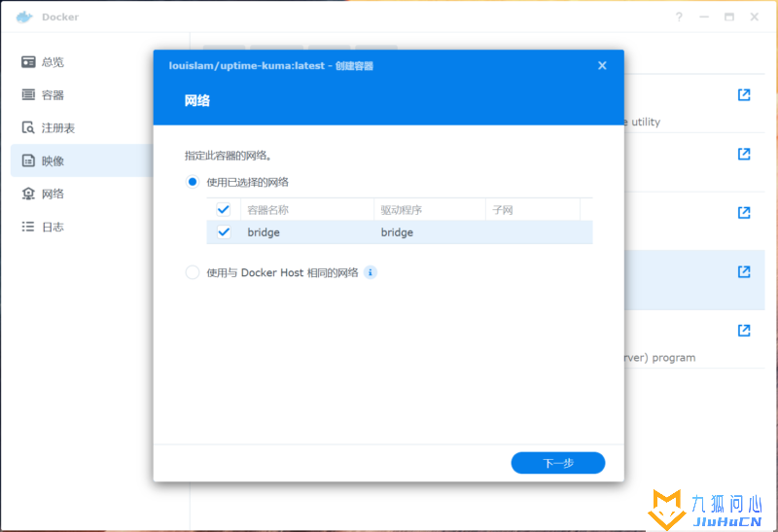Toggle the select-all checkbox in table header
Image resolution: width=778 pixels, height=532 pixels.
(x=224, y=209)
